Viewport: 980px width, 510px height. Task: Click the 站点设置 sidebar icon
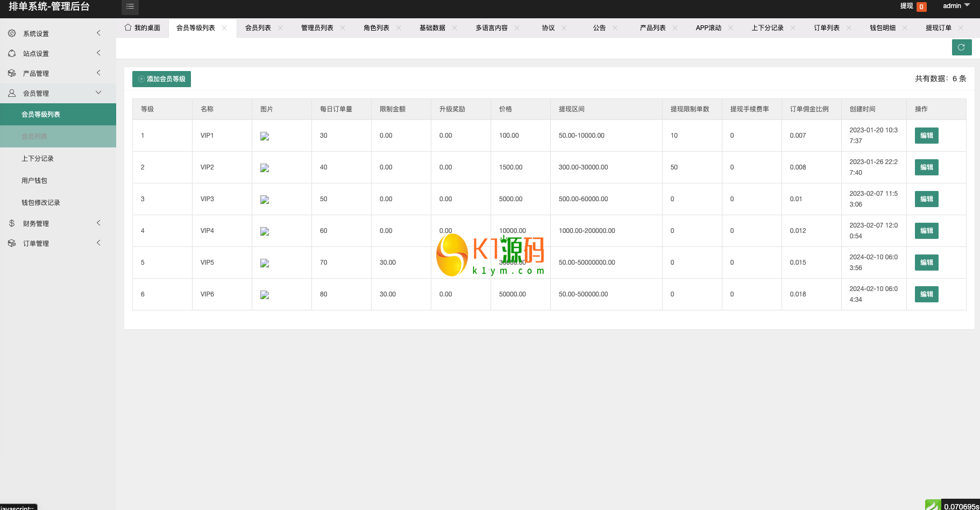(12, 53)
